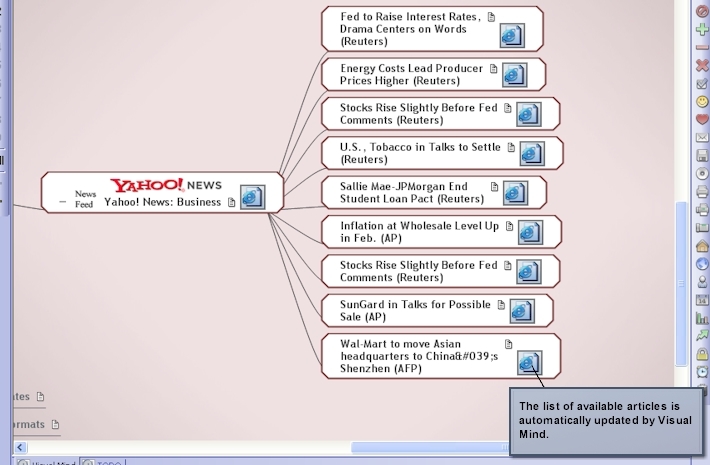This screenshot has height=465, width=710.
Task: Click the alarm clock icon
Action: [x=702, y=372]
